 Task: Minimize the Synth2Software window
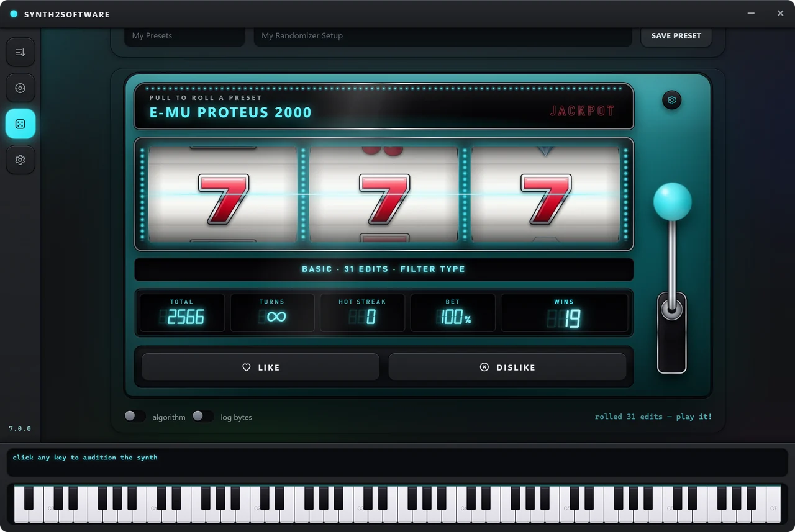point(752,13)
